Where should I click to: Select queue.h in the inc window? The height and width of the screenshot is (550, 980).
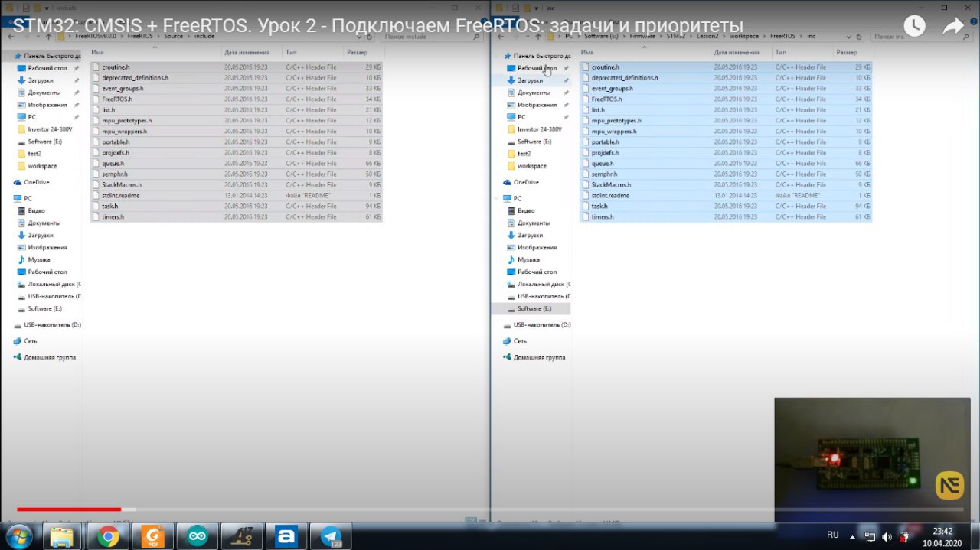point(726,164)
